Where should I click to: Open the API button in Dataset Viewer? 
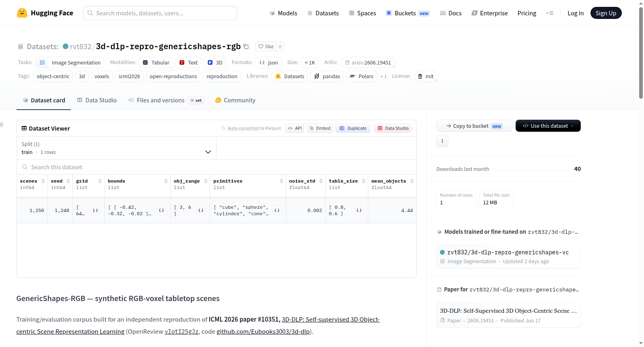[x=295, y=128]
